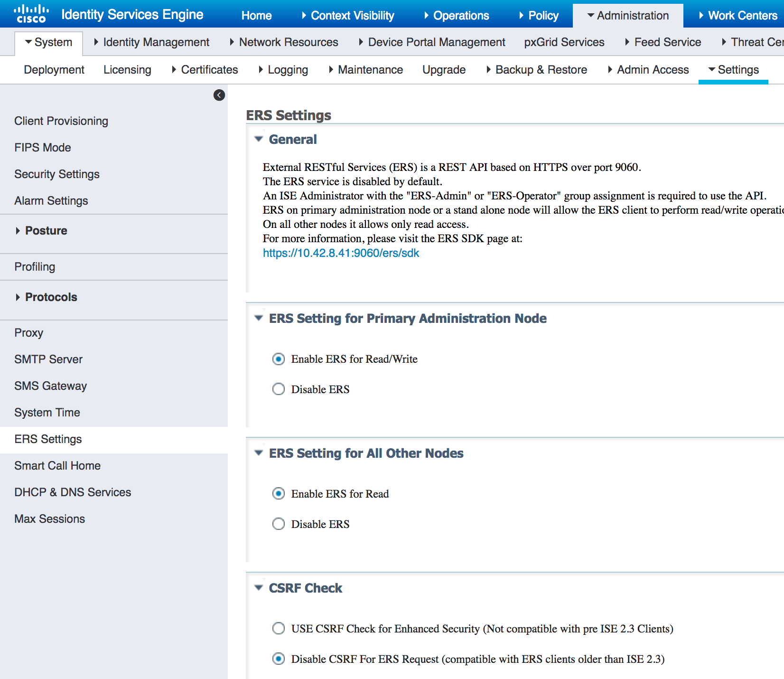This screenshot has width=784, height=679.
Task: Collapse the CSRF Check section
Action: (x=259, y=588)
